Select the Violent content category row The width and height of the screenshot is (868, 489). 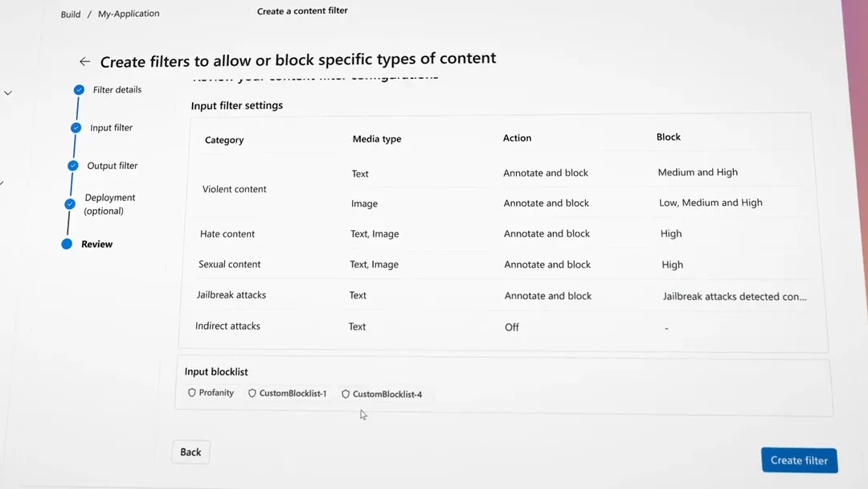(x=234, y=188)
